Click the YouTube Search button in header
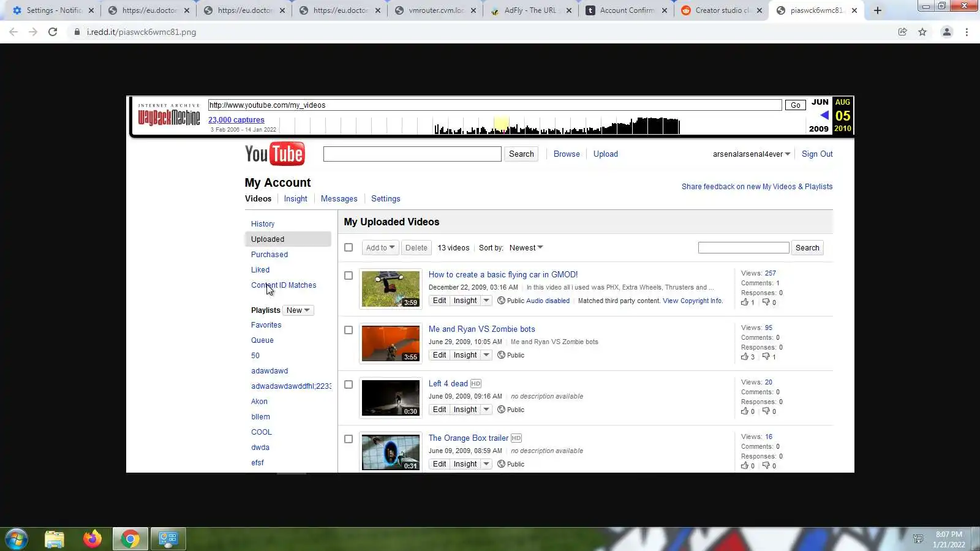 point(521,154)
